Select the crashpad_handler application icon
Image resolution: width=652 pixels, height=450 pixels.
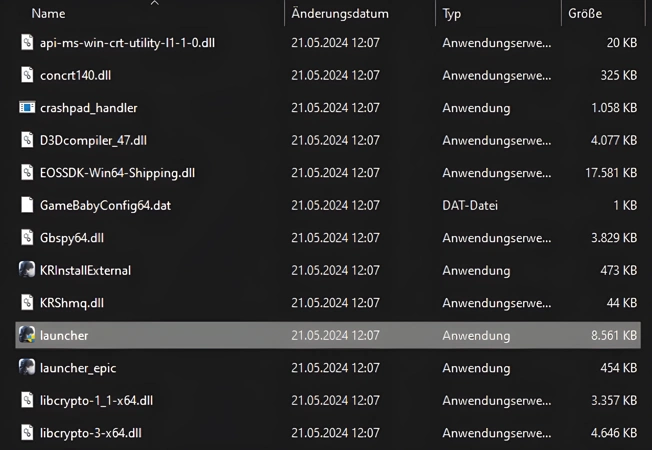pyautogui.click(x=27, y=107)
